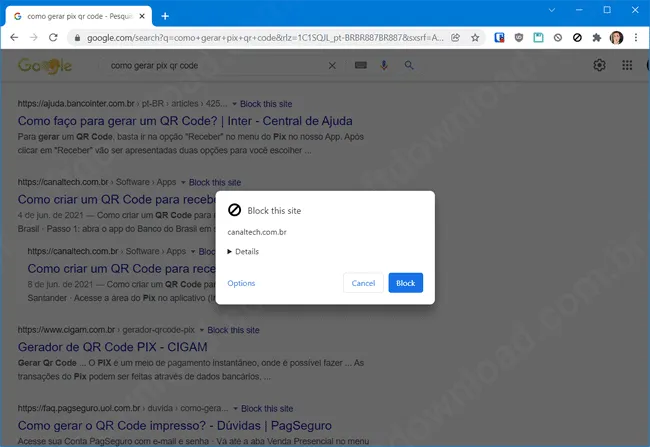Open the Extensions puzzle piece menu
650x447 pixels.
click(x=597, y=38)
